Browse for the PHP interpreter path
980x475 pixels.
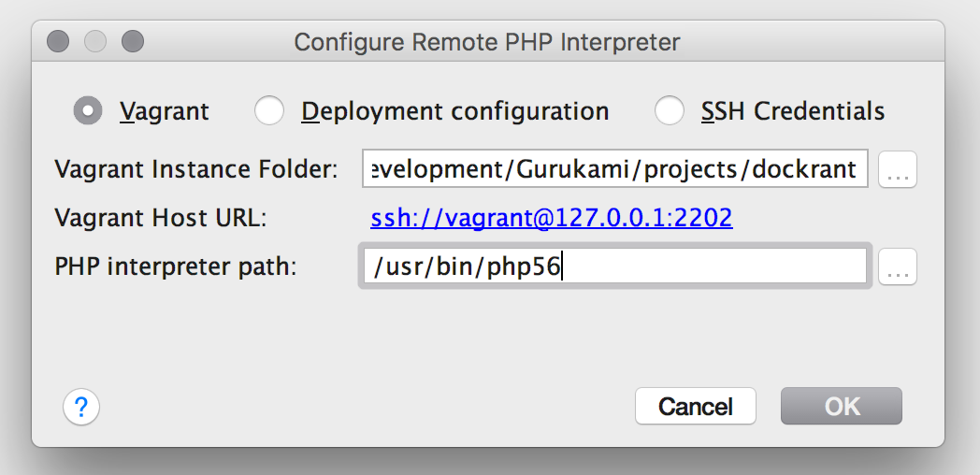[898, 267]
